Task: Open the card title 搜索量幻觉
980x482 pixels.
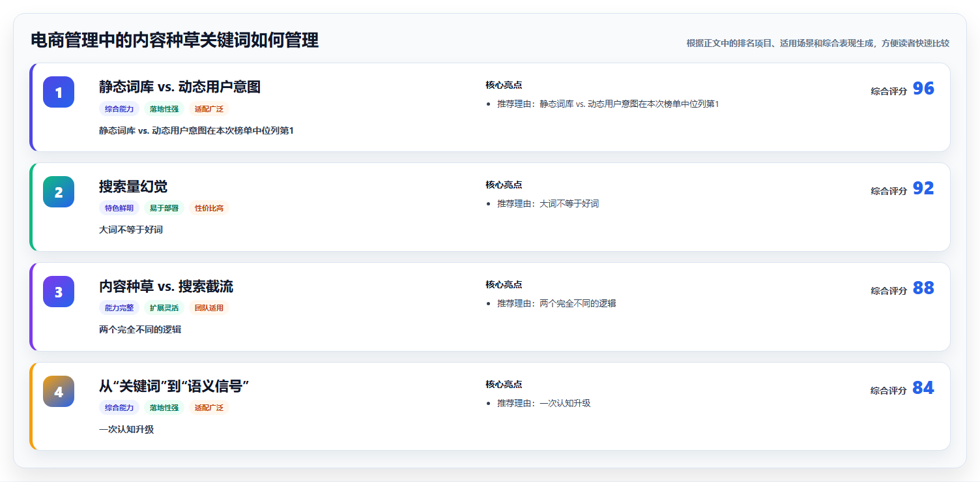Action: tap(133, 187)
